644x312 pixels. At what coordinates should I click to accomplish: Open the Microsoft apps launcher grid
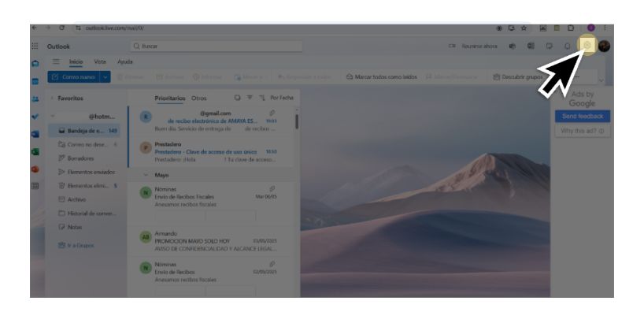pyautogui.click(x=35, y=46)
